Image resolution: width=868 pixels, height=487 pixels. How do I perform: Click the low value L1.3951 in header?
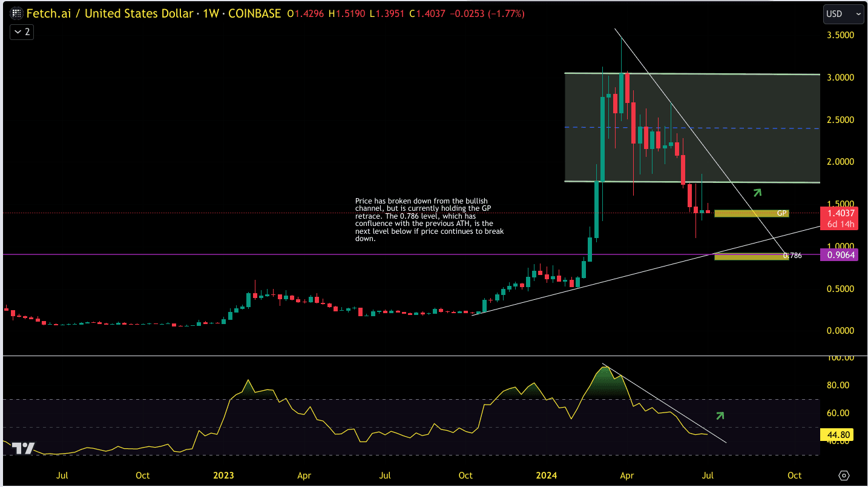click(387, 13)
